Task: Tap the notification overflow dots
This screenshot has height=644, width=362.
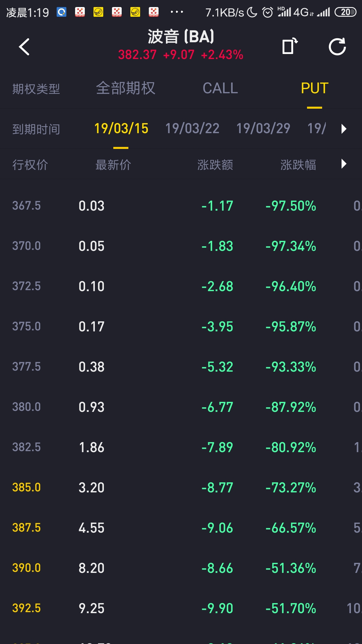Action: click(177, 12)
